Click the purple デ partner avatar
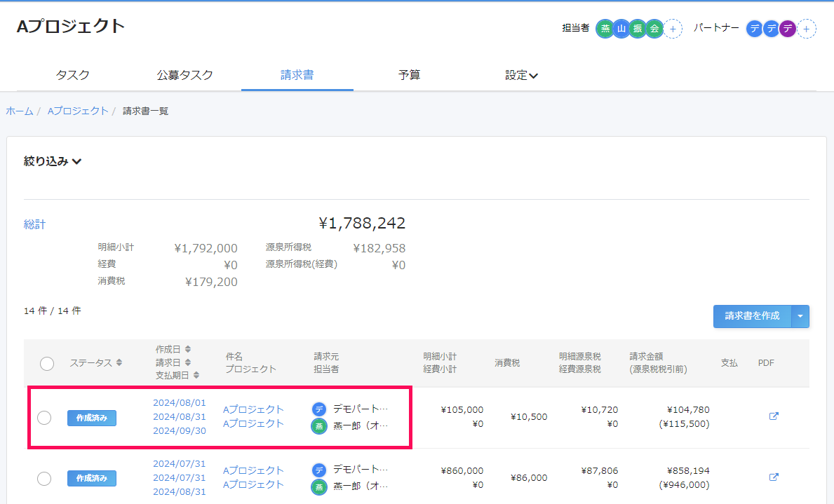834x504 pixels. pos(788,29)
